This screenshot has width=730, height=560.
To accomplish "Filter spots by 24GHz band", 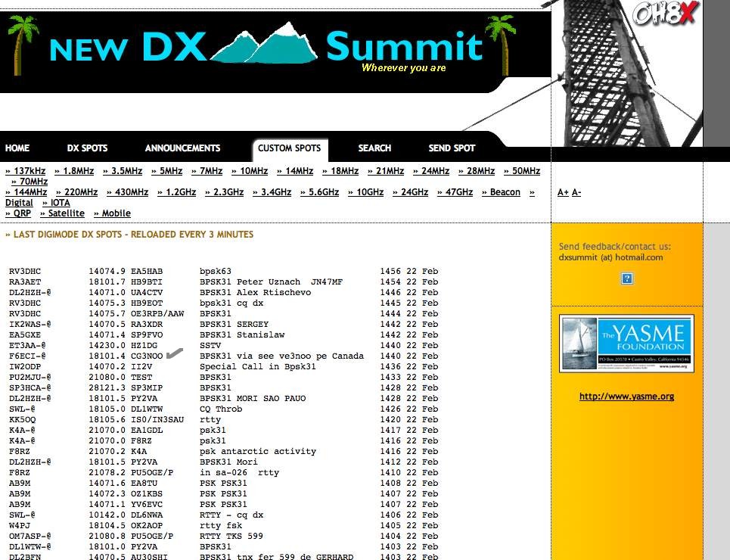I will pos(410,192).
